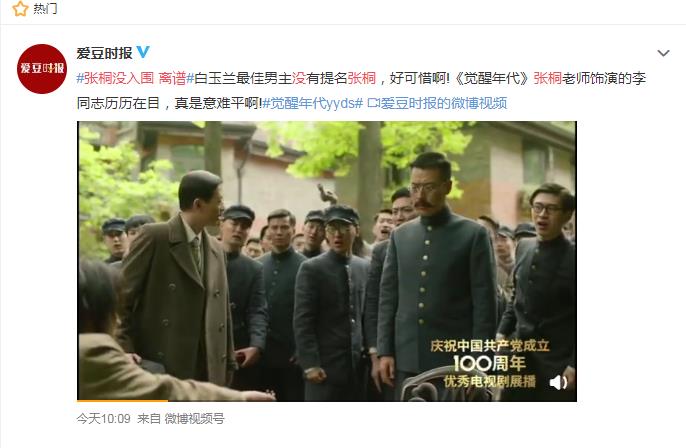Open the 爱豆时报 red avatar
686x448 pixels.
tap(42, 69)
